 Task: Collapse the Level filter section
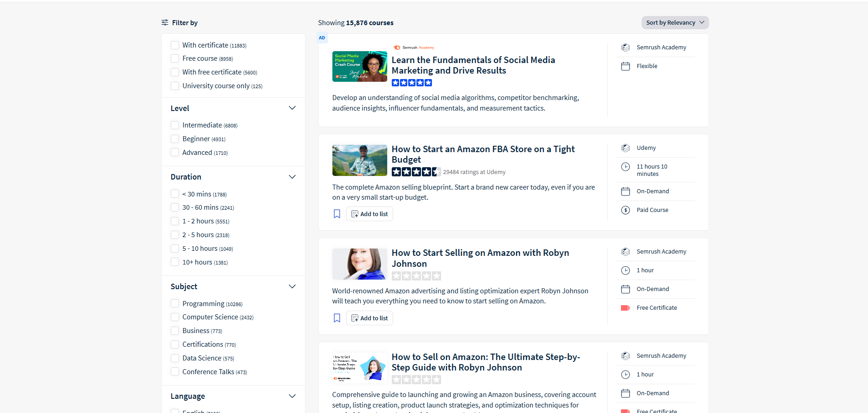click(292, 108)
